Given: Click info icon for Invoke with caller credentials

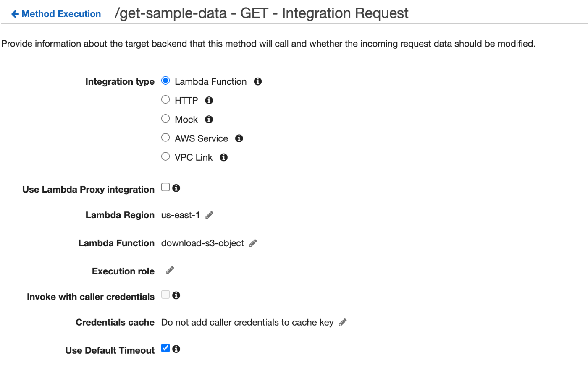Looking at the screenshot, I should 176,295.
